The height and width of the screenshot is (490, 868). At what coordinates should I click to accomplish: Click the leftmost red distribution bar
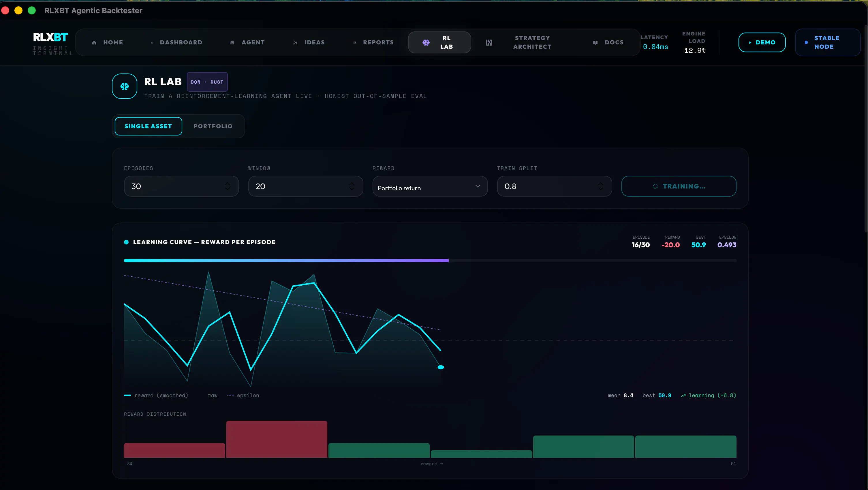(174, 450)
